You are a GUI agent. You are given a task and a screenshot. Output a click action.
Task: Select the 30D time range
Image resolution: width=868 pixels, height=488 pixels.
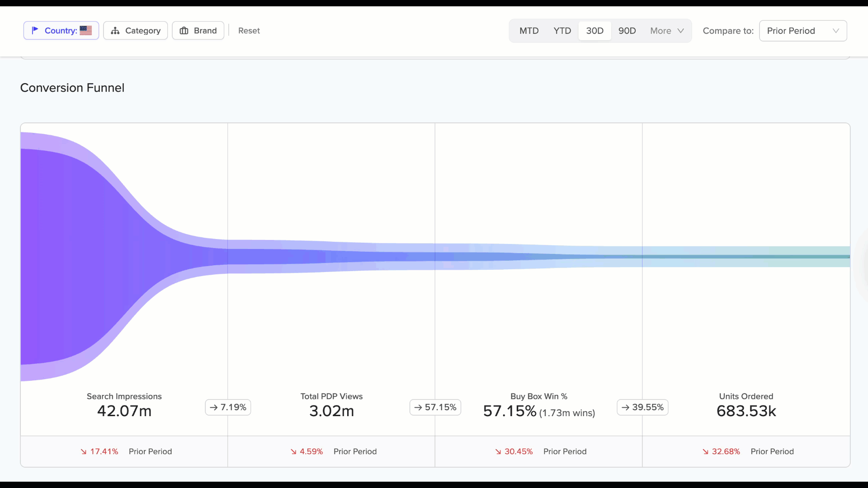point(595,31)
